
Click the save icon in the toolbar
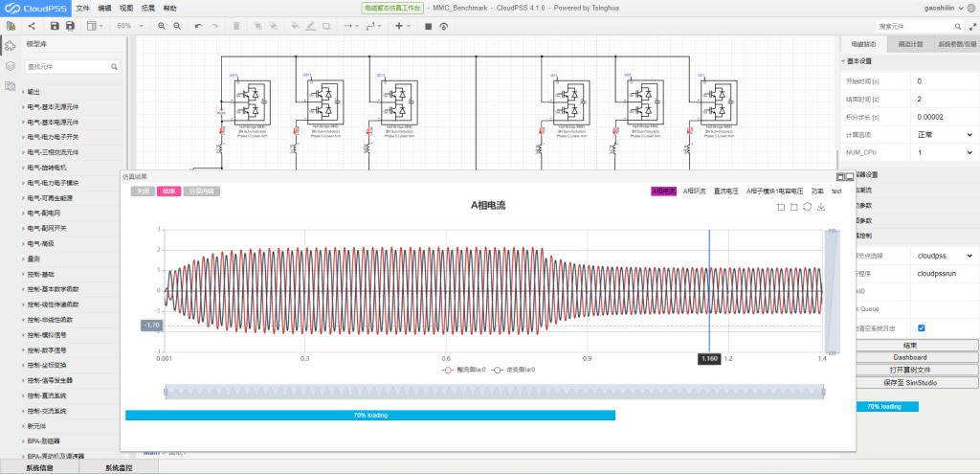[x=55, y=26]
